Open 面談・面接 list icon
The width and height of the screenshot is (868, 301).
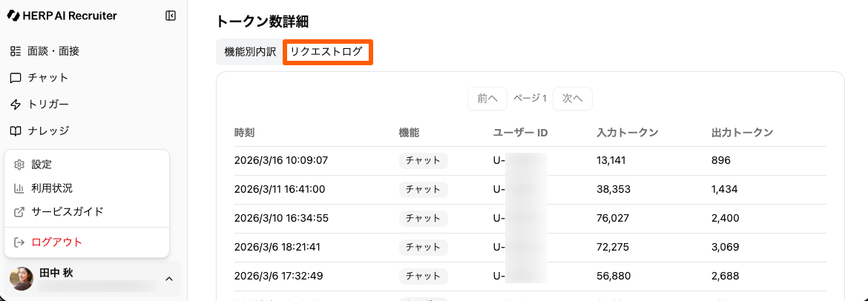click(15, 51)
